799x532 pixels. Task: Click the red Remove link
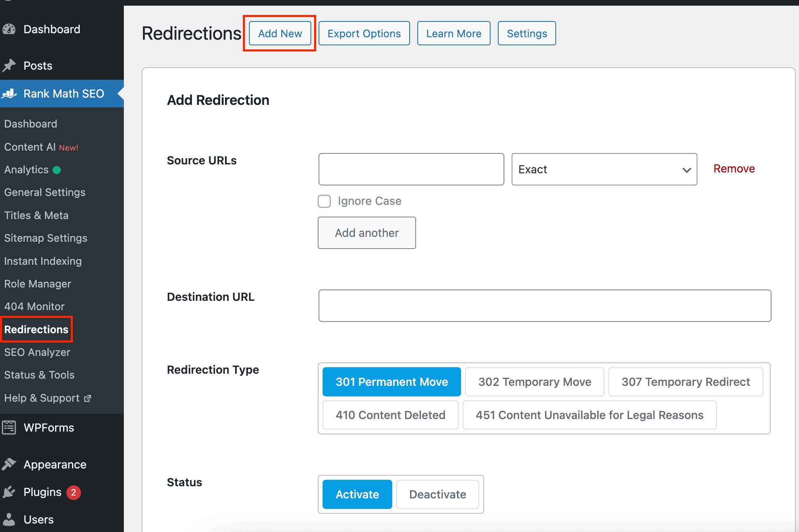pyautogui.click(x=734, y=168)
